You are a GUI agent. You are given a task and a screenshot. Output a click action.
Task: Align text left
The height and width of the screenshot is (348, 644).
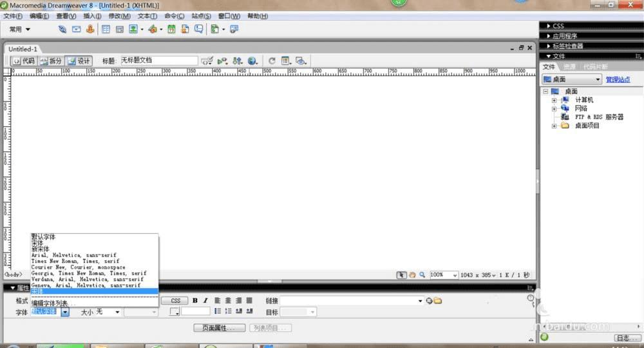218,300
